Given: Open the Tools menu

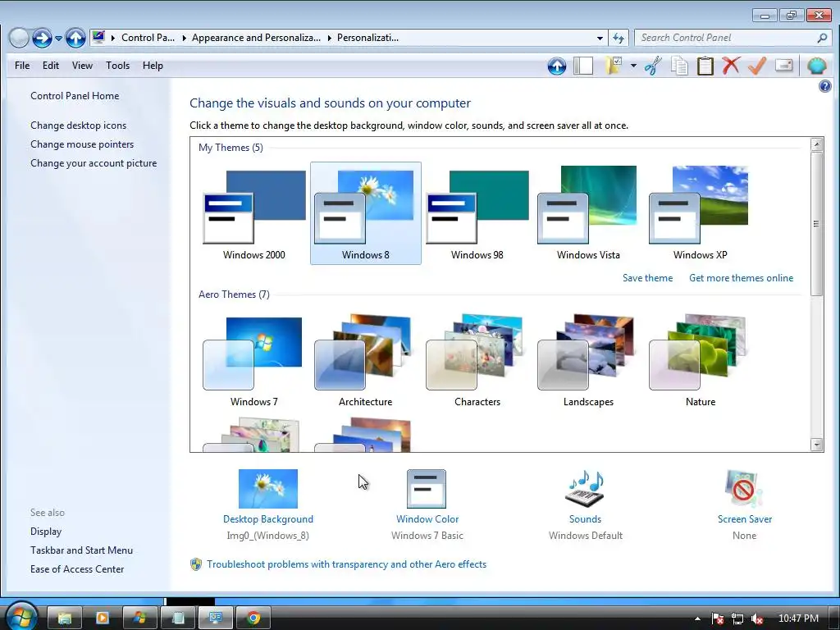Looking at the screenshot, I should (117, 66).
